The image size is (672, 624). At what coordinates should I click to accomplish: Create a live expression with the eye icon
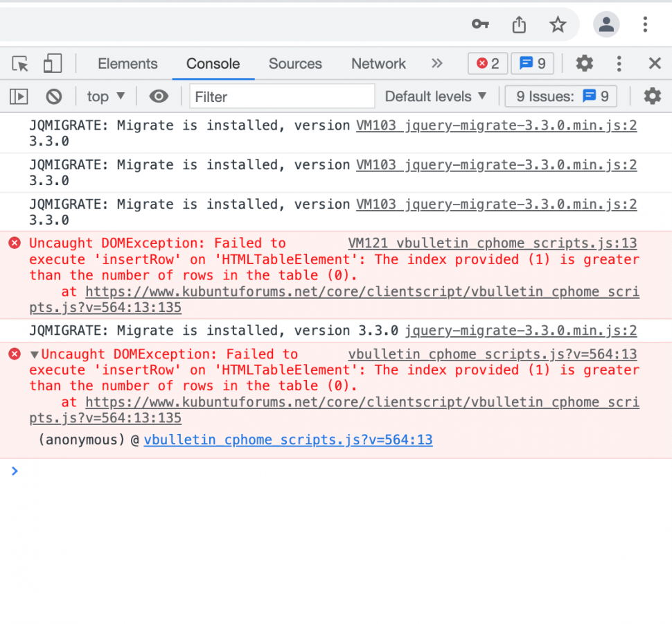click(x=159, y=96)
